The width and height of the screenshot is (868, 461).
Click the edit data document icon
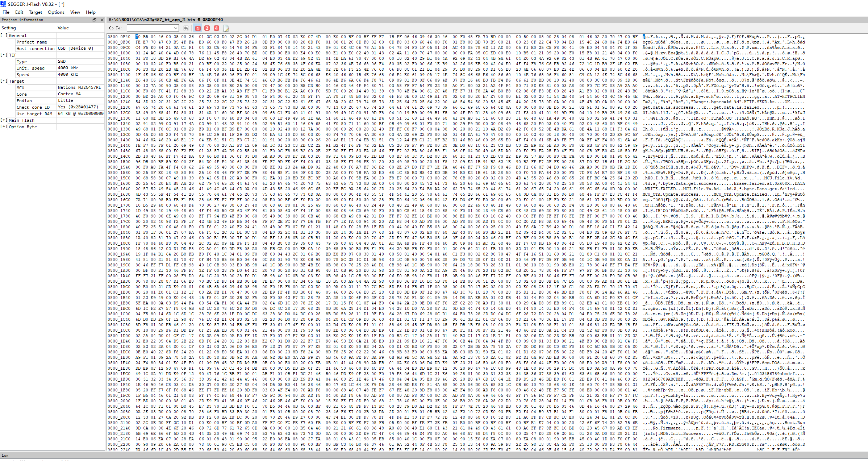coord(226,28)
